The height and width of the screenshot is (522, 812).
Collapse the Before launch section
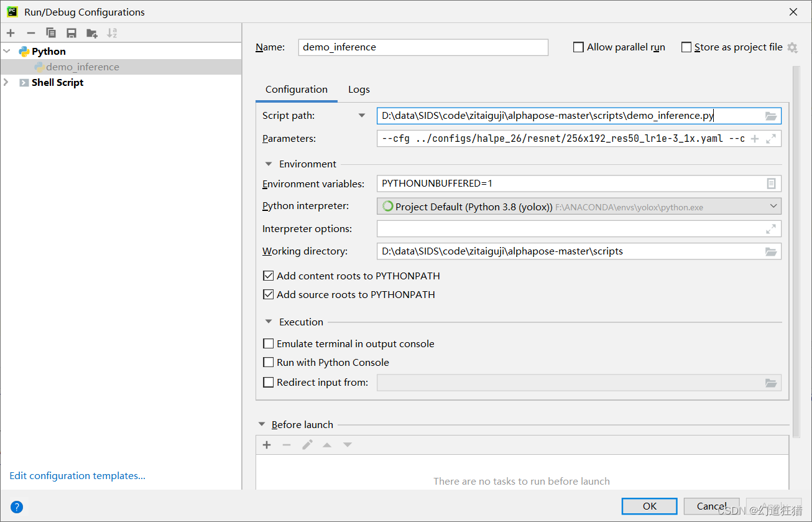click(262, 424)
